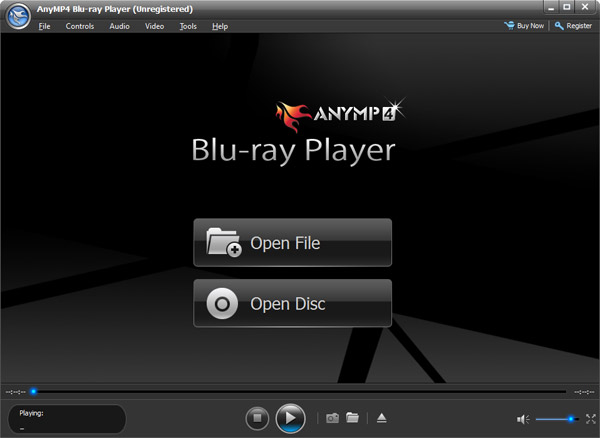Click the register key icon
Image resolution: width=600 pixels, height=438 pixels.
pos(559,26)
